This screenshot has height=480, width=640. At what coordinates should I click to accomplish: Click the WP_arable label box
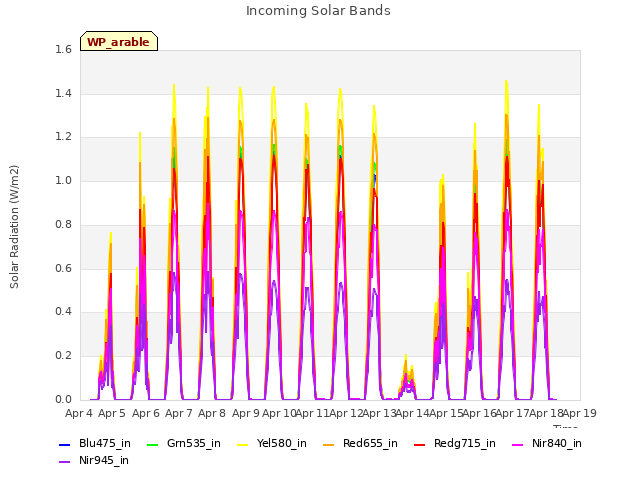click(x=119, y=41)
